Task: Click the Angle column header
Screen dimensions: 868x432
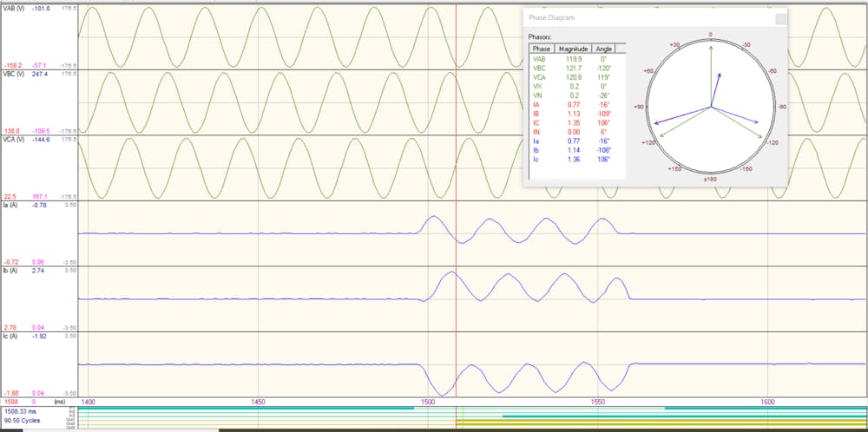Action: (x=604, y=49)
